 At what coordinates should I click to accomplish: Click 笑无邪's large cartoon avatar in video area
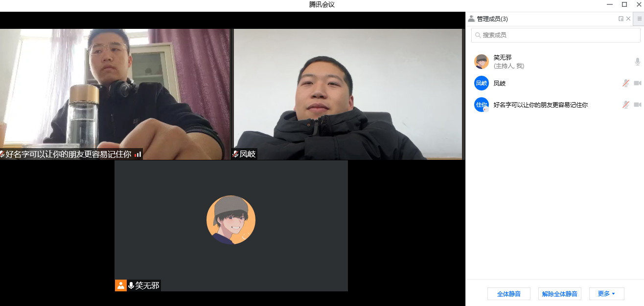(x=231, y=220)
